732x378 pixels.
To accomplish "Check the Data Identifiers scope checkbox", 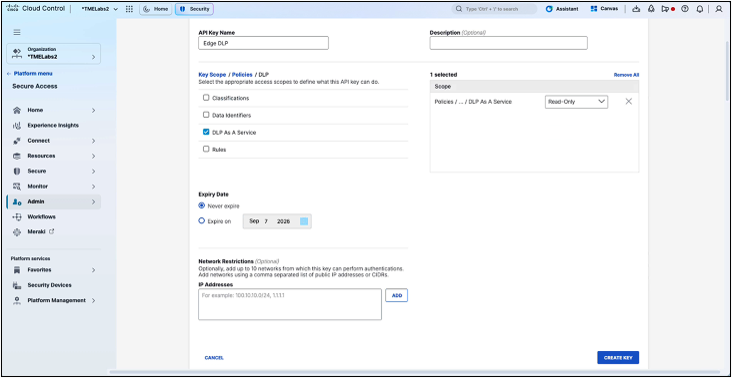I will 206,115.
